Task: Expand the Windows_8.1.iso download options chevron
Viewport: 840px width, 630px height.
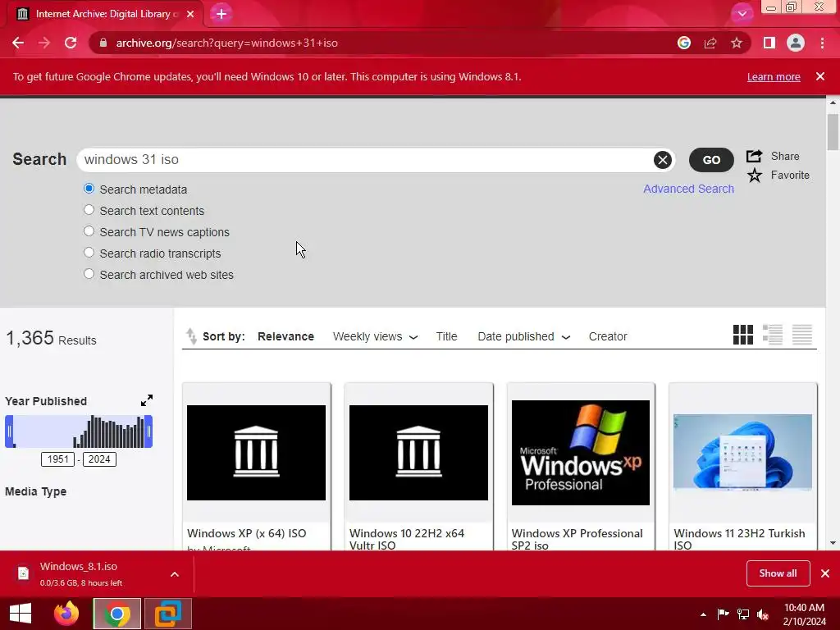Action: tap(175, 574)
